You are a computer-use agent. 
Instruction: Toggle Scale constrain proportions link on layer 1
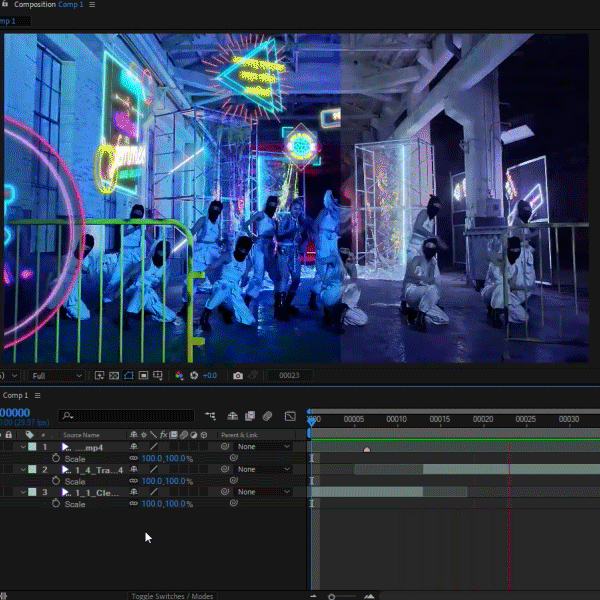[133, 458]
